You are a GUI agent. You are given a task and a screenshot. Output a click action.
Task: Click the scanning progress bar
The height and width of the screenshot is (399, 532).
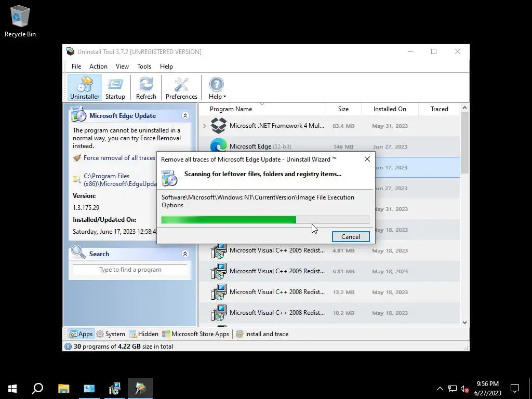point(265,220)
